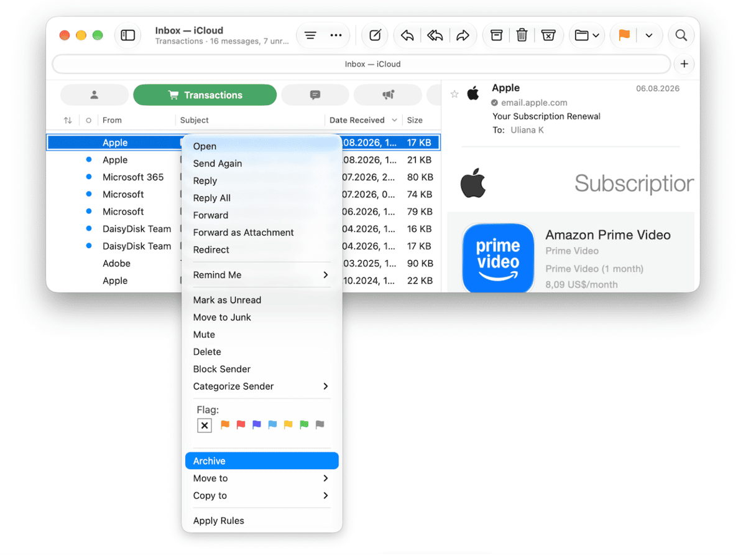Choose Reply in the context menu
Screen dimensions: 756x555
(262, 181)
